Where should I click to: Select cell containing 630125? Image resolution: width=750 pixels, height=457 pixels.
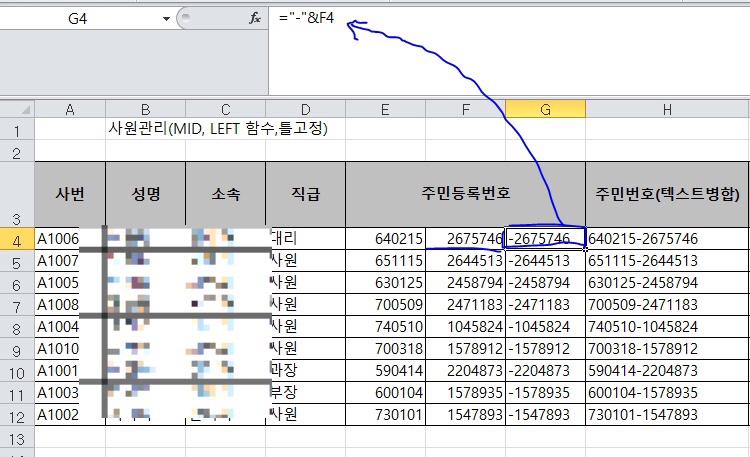pyautogui.click(x=385, y=283)
